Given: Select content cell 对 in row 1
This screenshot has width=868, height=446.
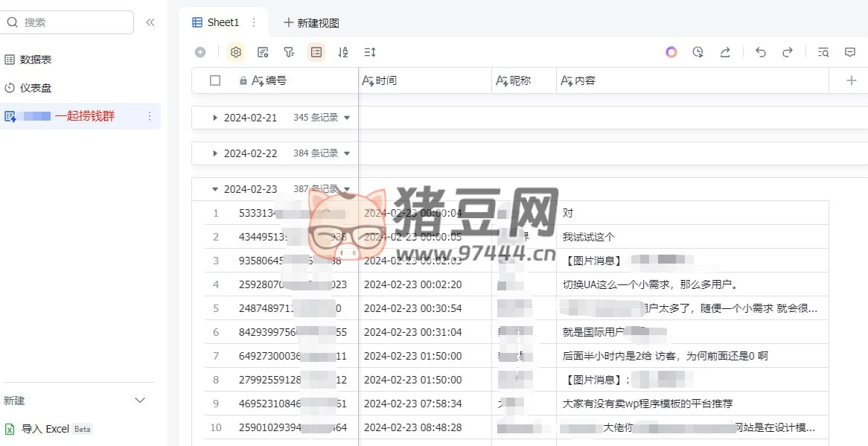Looking at the screenshot, I should point(692,213).
